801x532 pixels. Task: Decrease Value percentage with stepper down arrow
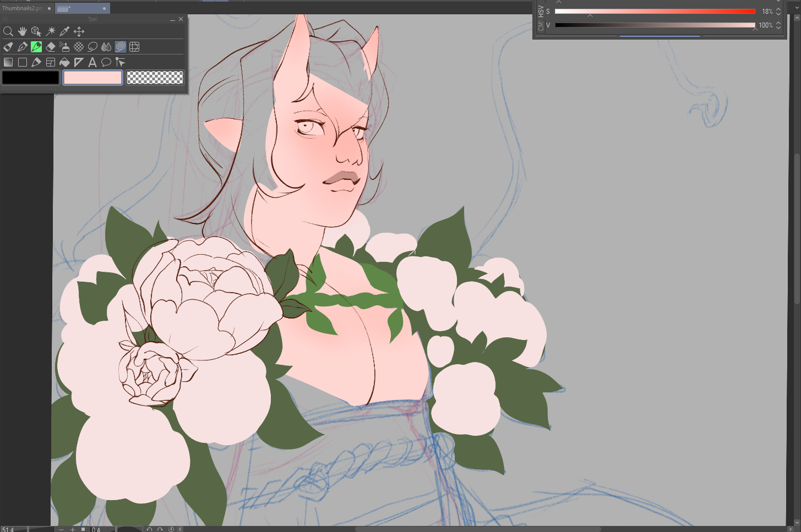tap(778, 28)
